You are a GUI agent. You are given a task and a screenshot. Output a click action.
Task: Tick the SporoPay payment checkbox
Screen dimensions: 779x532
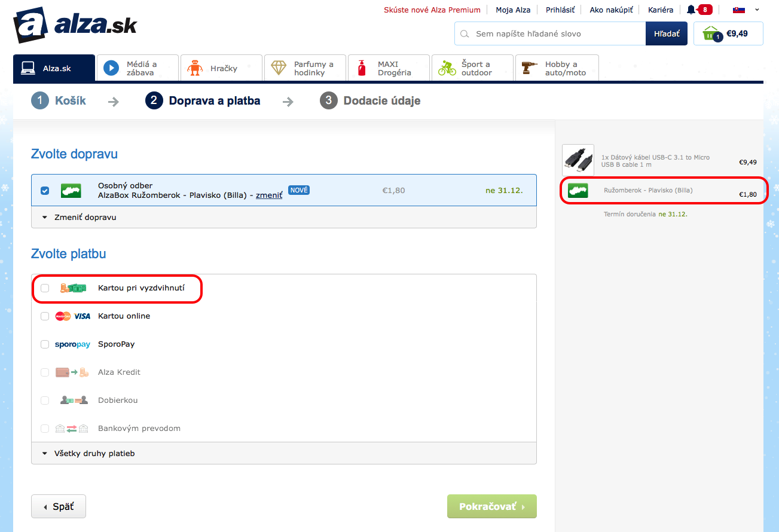click(x=45, y=344)
